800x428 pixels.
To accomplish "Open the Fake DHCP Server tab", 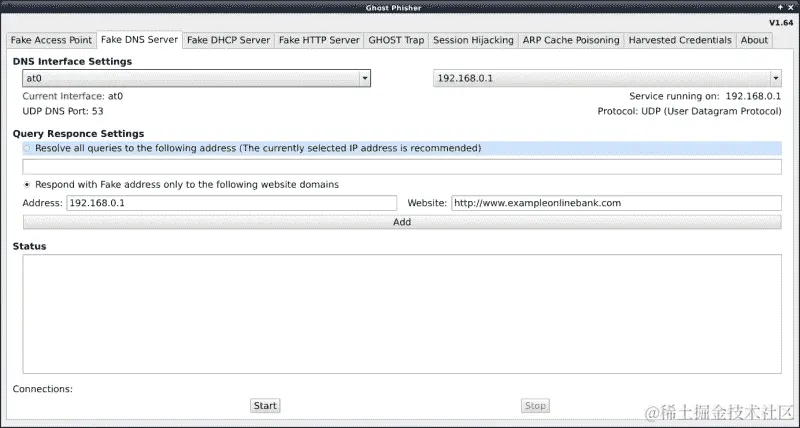I will tap(228, 40).
